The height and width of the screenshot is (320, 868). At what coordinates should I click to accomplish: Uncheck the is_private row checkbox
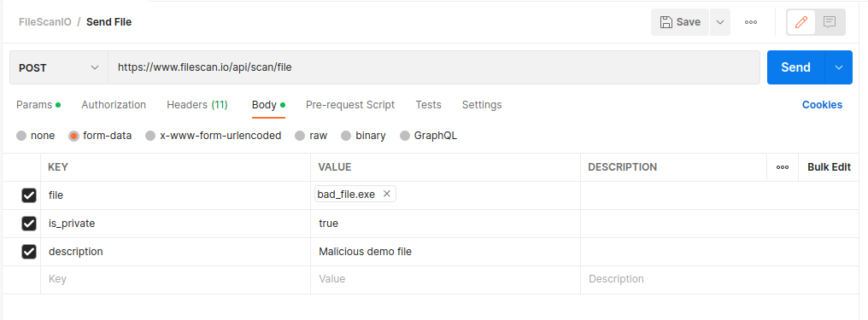[x=29, y=224]
